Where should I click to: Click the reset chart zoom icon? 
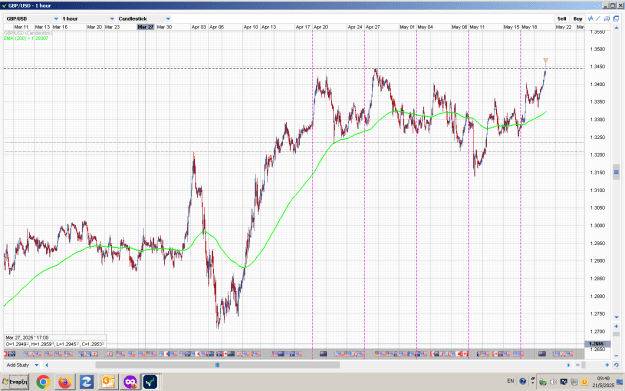616,365
